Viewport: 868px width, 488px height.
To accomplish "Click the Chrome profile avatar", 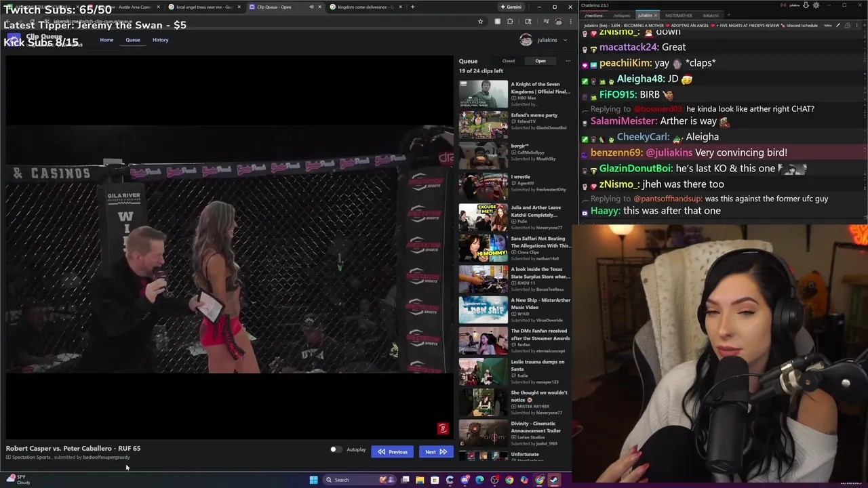I will click(558, 21).
